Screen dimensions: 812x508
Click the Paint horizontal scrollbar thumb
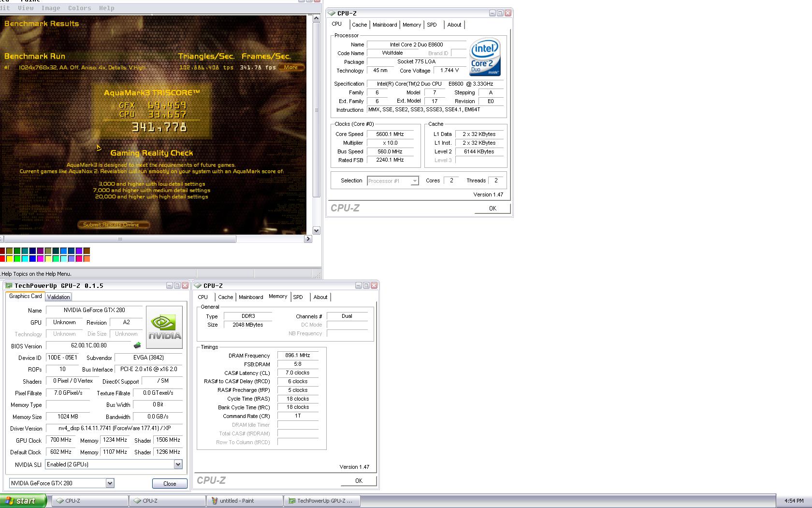(x=120, y=239)
